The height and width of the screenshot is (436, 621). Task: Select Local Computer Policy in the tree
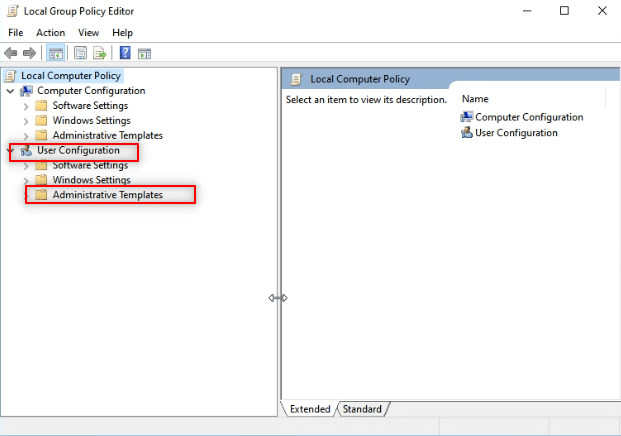coord(71,76)
